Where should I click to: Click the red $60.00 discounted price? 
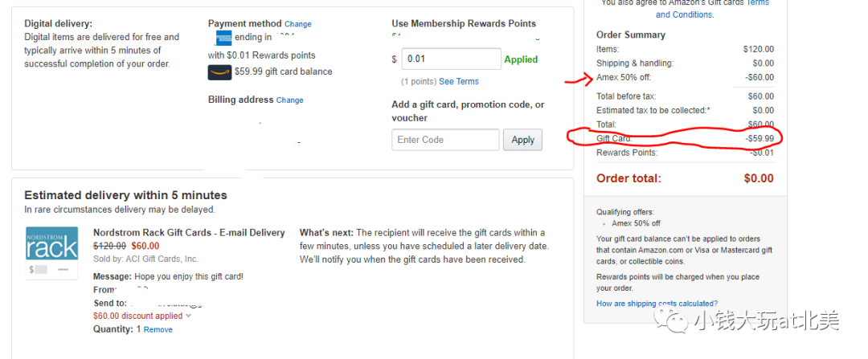point(145,246)
